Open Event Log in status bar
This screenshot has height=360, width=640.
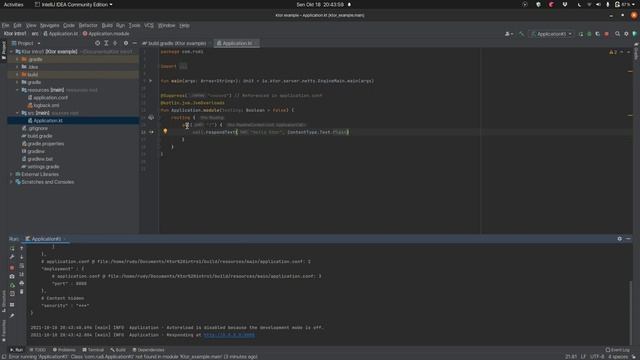617,350
